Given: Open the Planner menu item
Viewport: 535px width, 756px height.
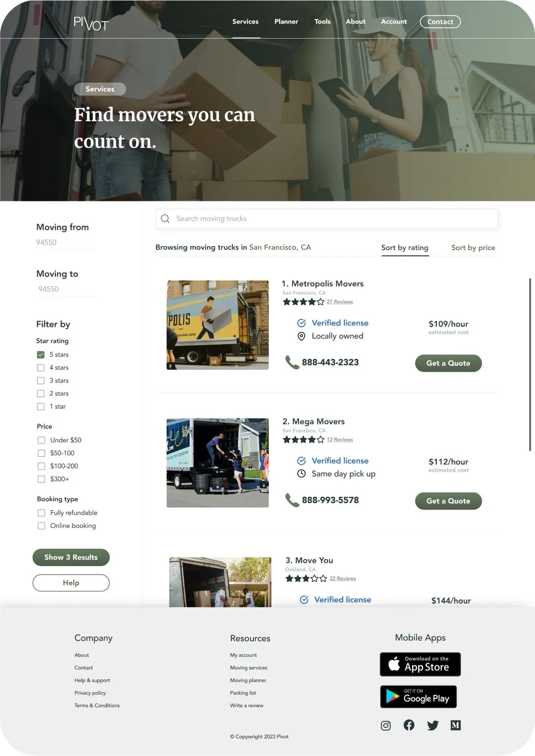Looking at the screenshot, I should tap(286, 21).
